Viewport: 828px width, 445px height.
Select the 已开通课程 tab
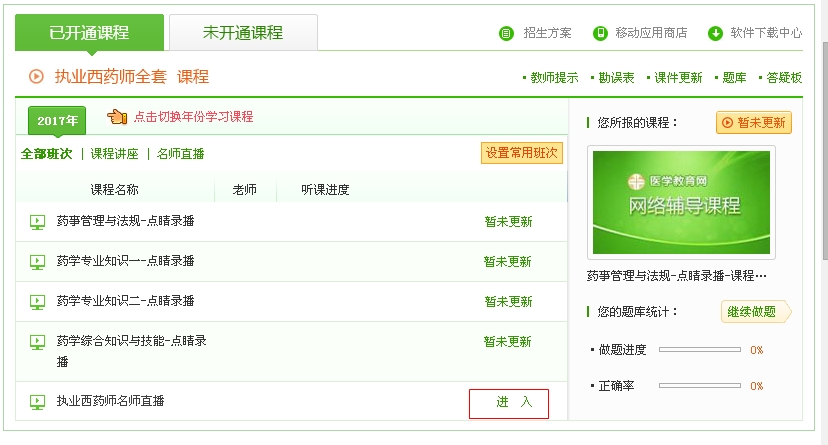(x=89, y=33)
